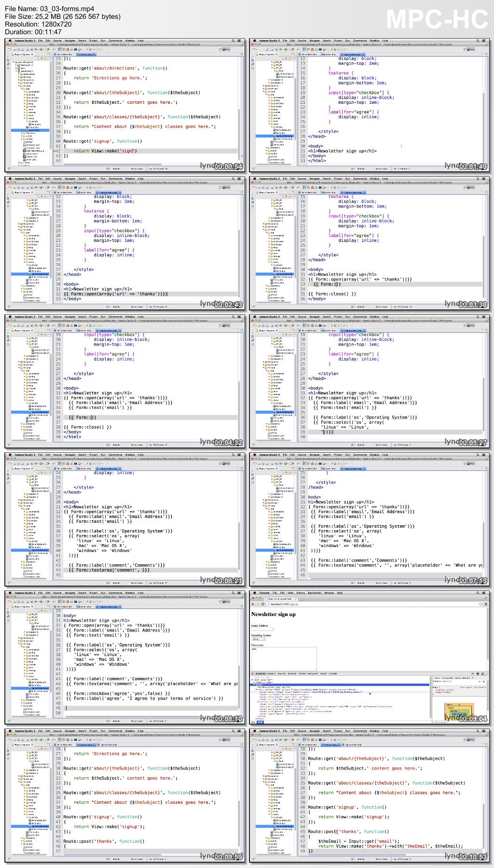Open the Commands menu in the 00:00:54 frame
The image size is (494, 868).
115,41
